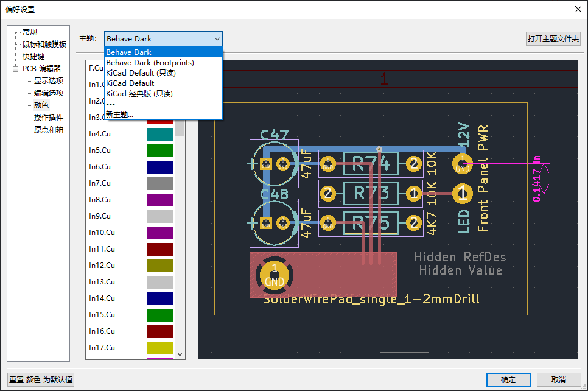This screenshot has height=391, width=588.
Task: Go to 快捷键 settings page
Action: pos(33,57)
